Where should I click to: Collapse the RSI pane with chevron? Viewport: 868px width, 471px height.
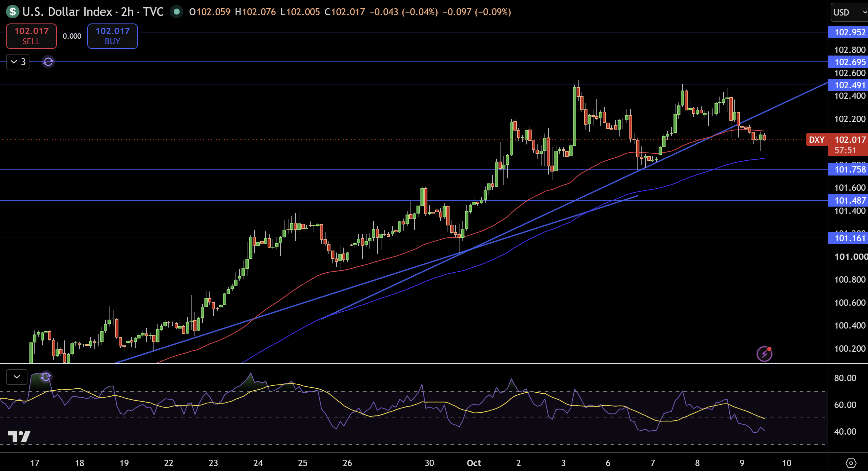coord(17,377)
